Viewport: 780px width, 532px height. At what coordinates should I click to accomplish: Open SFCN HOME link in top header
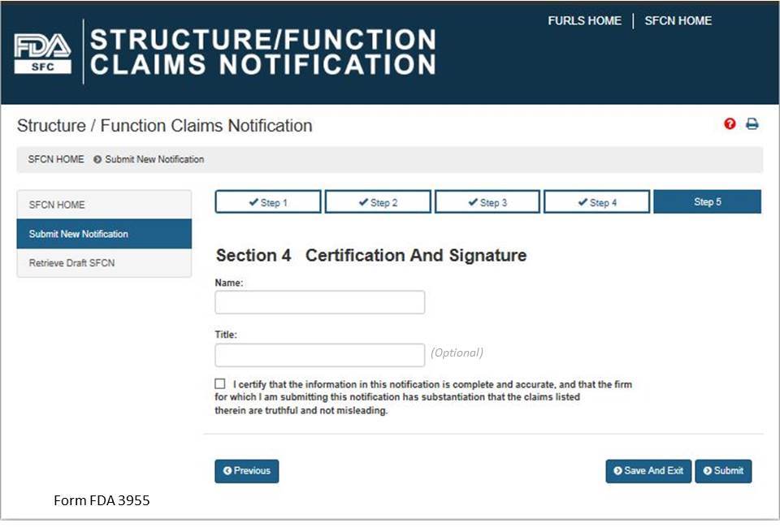(x=678, y=21)
